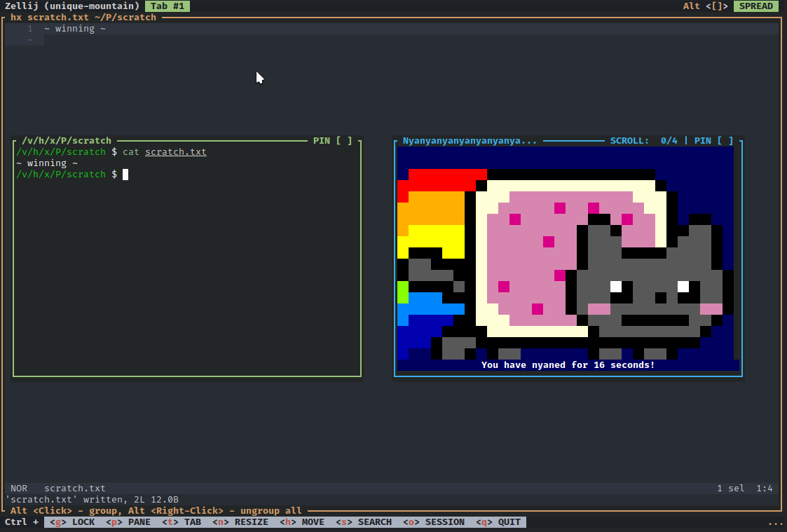Click the /v/h/x/P/scratch floating pane title
This screenshot has width=787, height=532.
click(x=67, y=140)
